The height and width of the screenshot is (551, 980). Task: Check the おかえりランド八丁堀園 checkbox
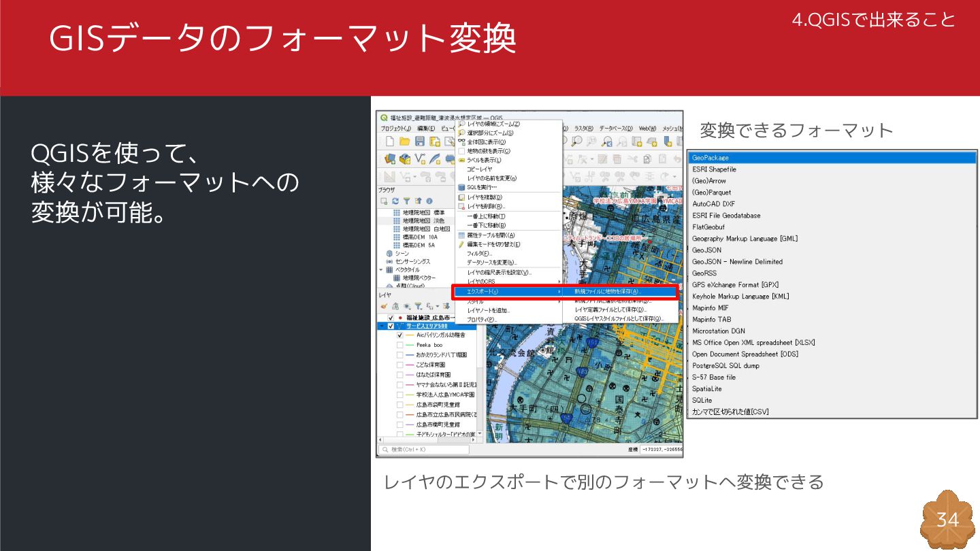pos(400,355)
